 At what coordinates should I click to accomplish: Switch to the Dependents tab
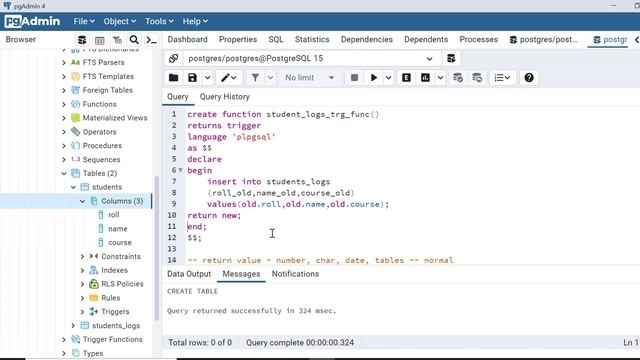point(426,40)
